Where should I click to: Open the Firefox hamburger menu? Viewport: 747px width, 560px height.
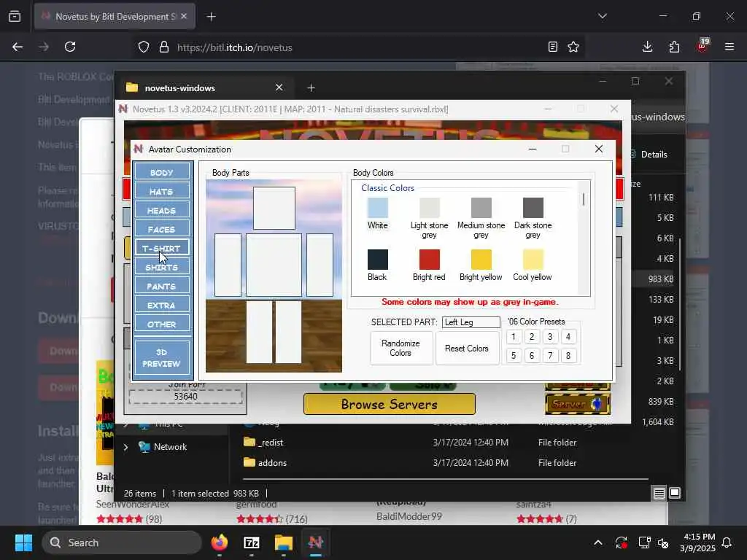click(729, 47)
